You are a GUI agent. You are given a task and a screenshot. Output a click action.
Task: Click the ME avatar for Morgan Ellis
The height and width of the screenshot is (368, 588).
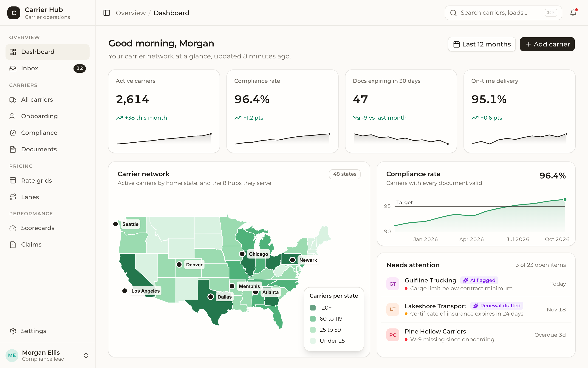click(x=12, y=355)
